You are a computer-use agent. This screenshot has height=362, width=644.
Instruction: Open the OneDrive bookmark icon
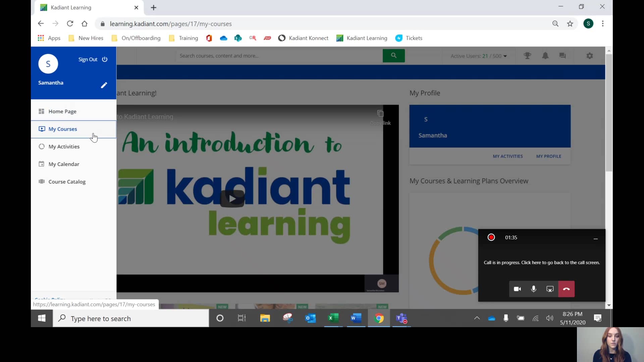(x=223, y=38)
